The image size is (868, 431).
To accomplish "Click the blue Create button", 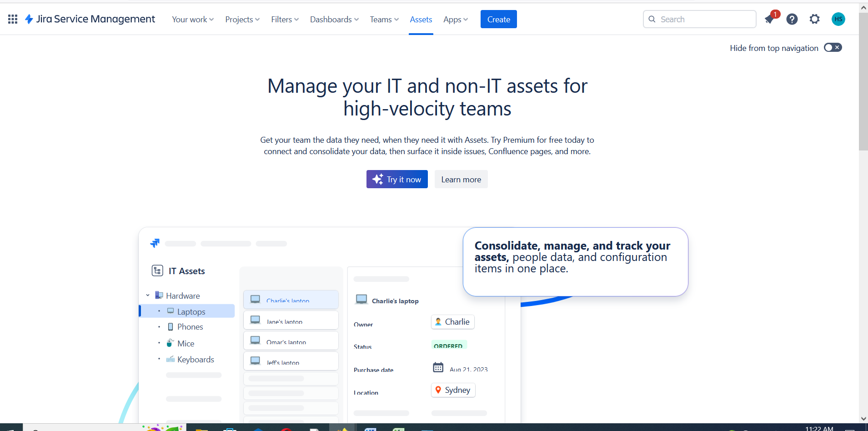I will (499, 19).
